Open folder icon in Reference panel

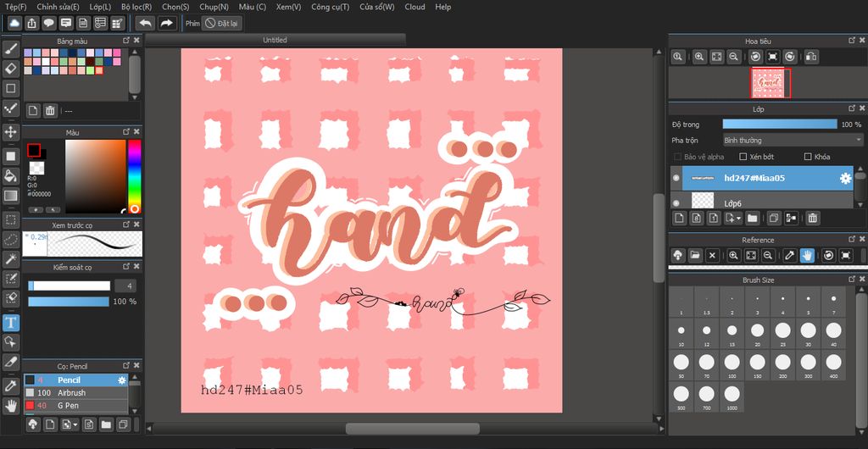click(x=695, y=256)
